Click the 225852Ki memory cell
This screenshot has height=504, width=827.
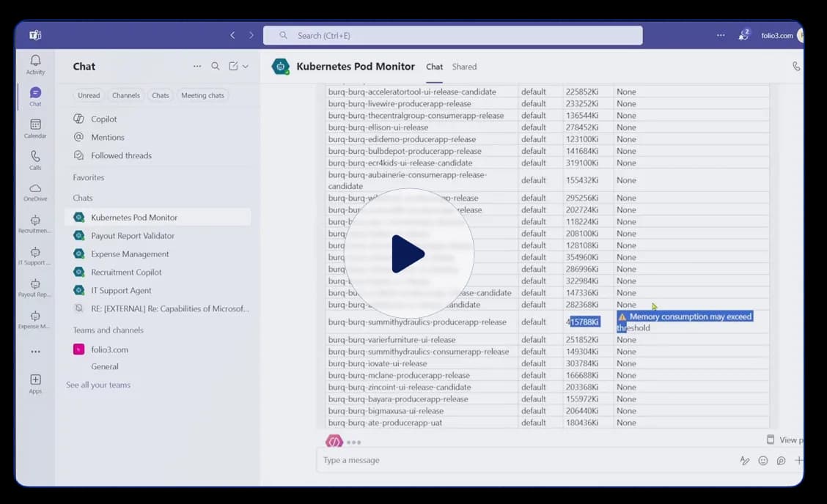tap(582, 92)
